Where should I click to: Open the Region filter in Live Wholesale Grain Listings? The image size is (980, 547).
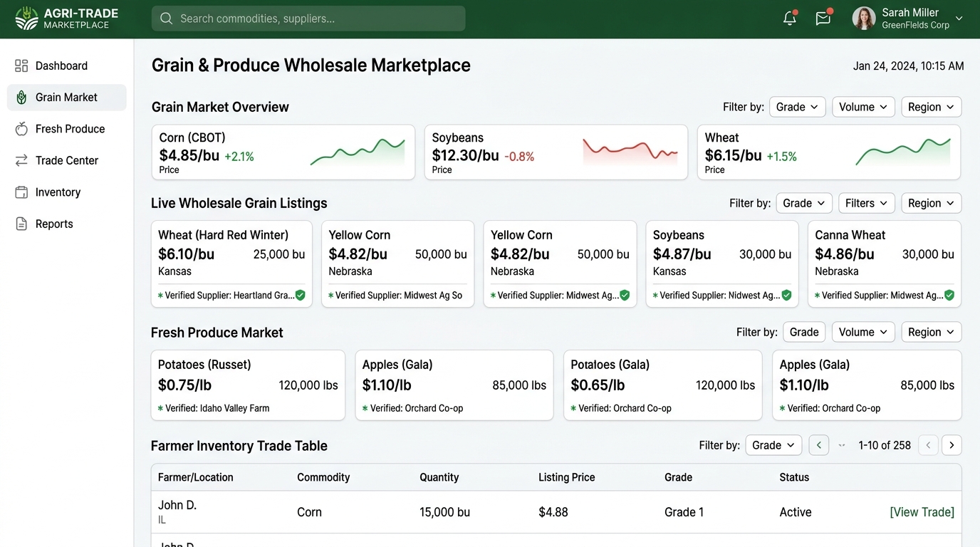point(932,203)
